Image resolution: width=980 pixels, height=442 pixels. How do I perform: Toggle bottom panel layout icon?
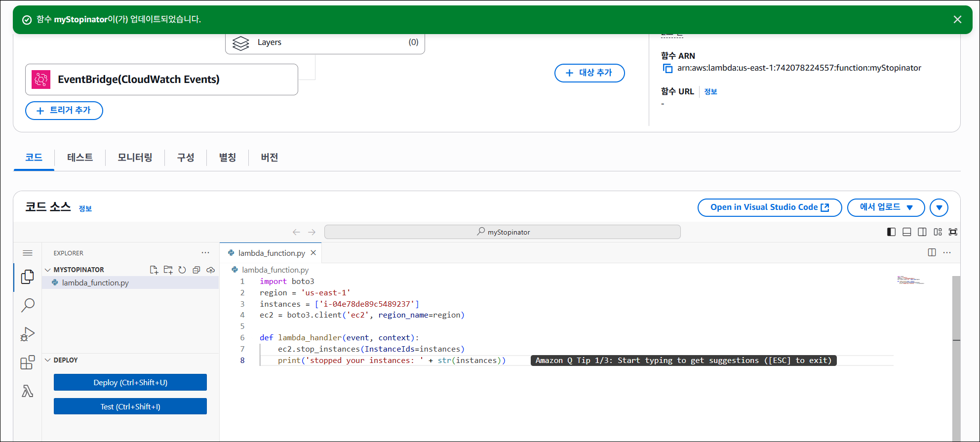click(x=907, y=232)
